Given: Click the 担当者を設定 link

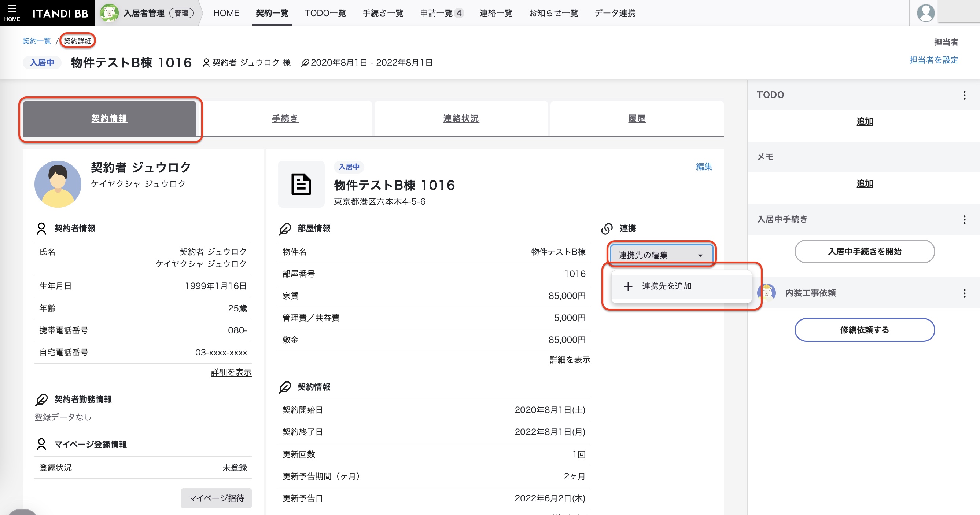Looking at the screenshot, I should [933, 60].
